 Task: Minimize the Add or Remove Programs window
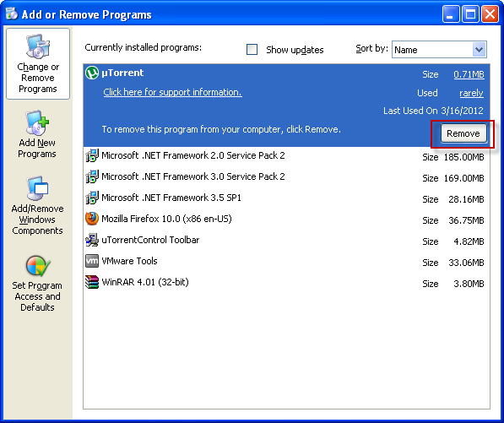(x=450, y=14)
